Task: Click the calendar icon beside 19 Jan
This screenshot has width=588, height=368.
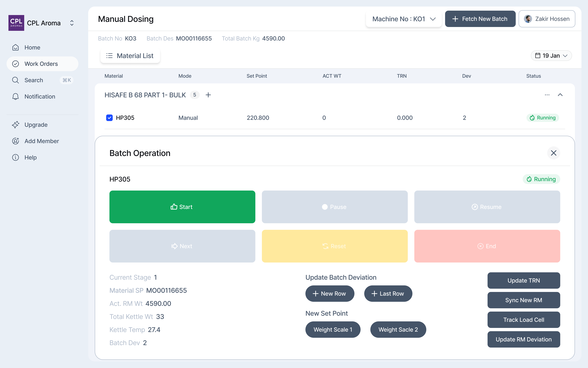Action: 538,56
